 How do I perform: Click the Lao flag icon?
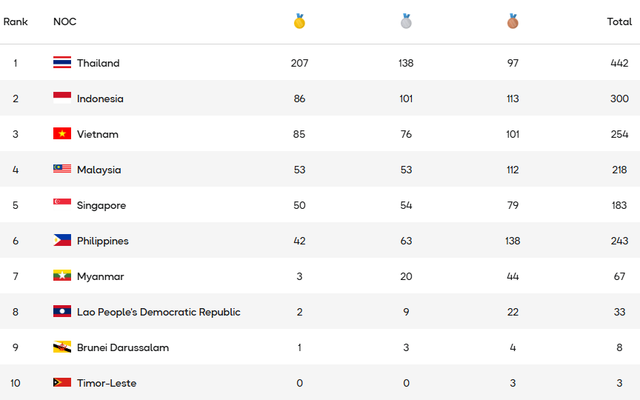pos(62,312)
